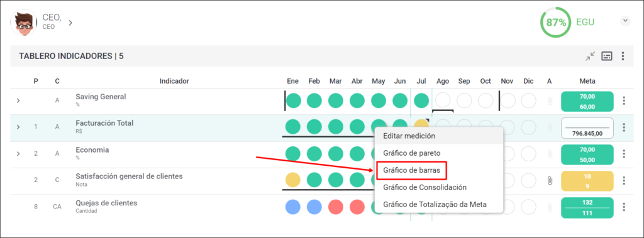Click Quejas de clientes attachment paperclip
This screenshot has height=238, width=644.
[550, 207]
